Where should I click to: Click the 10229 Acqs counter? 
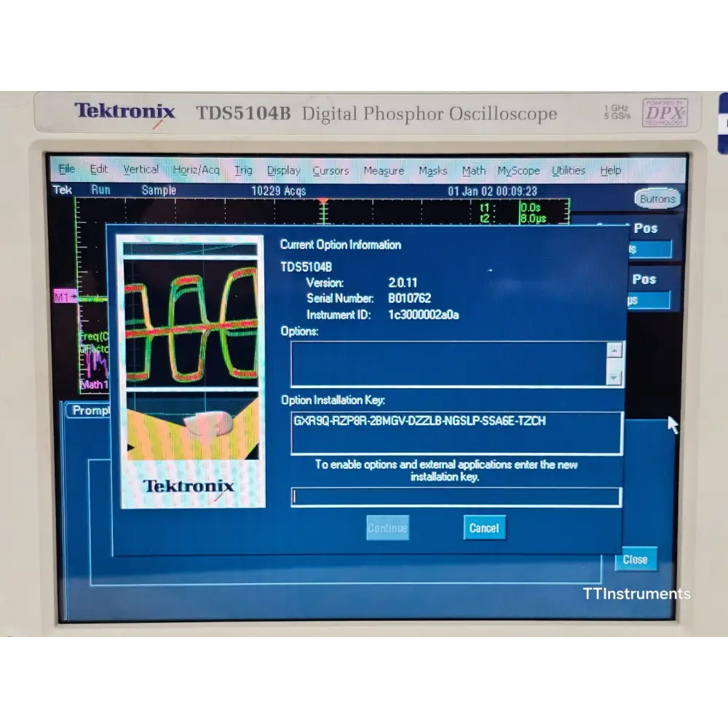click(279, 191)
